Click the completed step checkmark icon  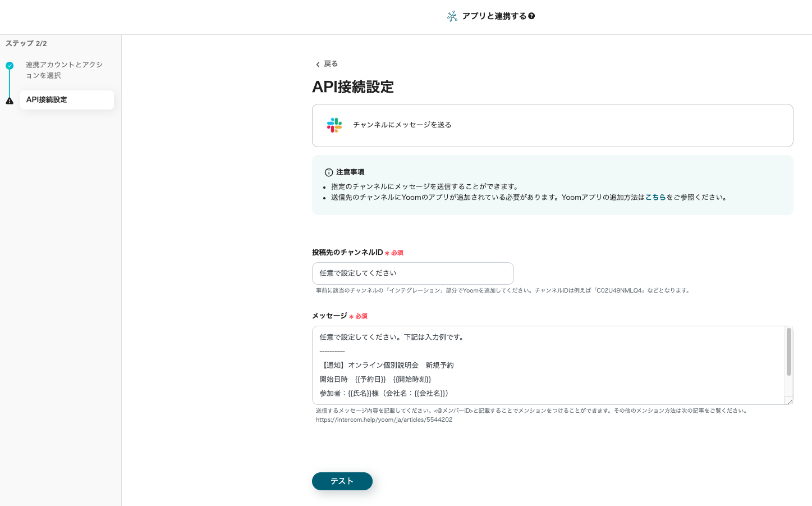pyautogui.click(x=10, y=66)
